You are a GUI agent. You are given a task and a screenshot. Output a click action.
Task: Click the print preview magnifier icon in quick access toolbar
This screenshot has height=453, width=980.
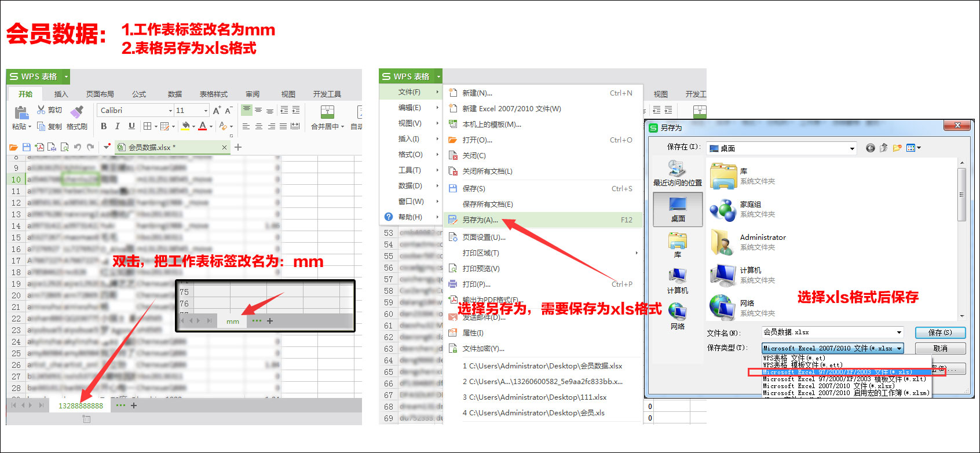coord(65,147)
